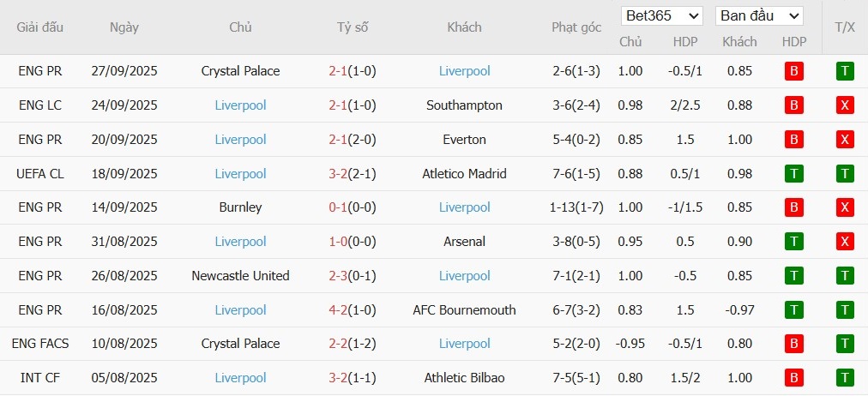Screen dimensions: 868x396
Task: Click the red B badge in the Athletic Bilbao row
Action: (794, 378)
